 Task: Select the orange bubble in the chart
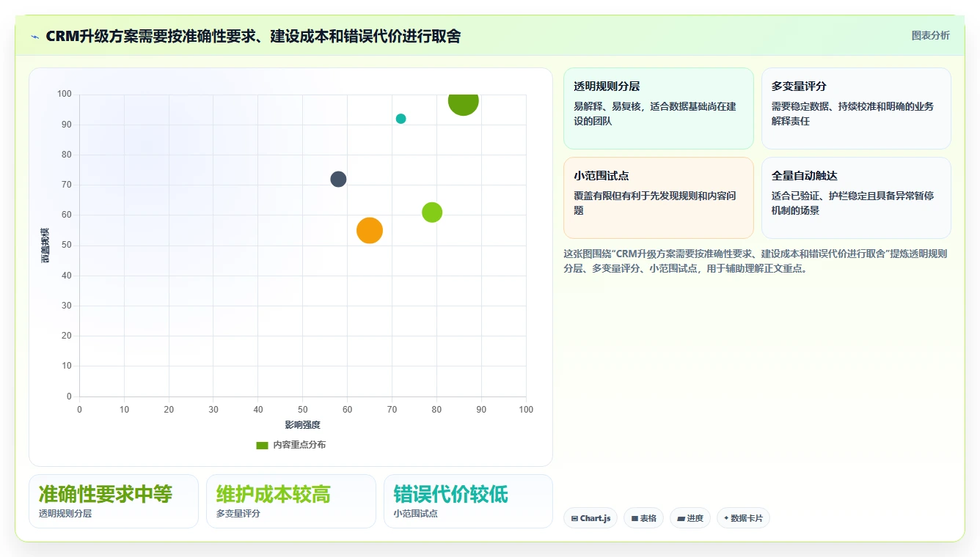[x=370, y=230]
